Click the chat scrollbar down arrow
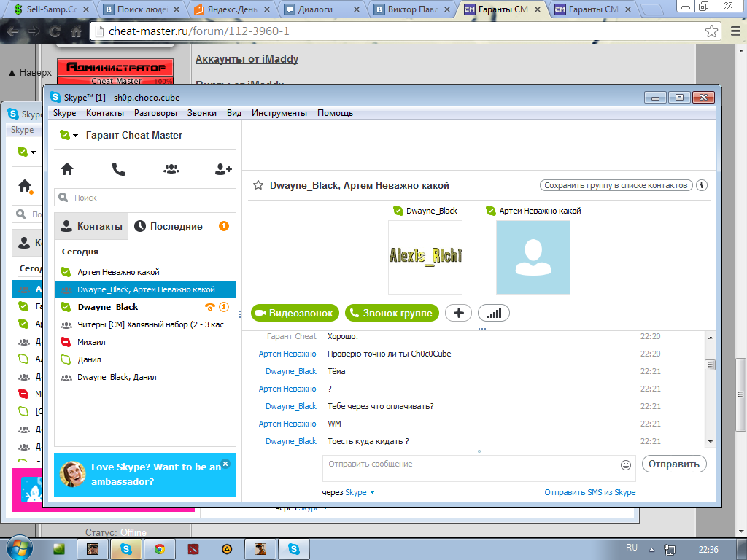747x560 pixels. tap(711, 441)
